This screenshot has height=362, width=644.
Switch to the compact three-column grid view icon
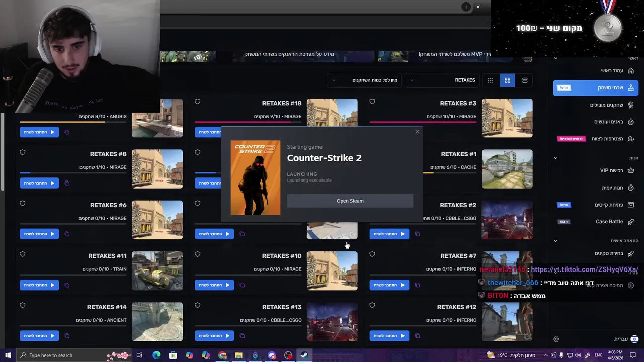coord(490,80)
